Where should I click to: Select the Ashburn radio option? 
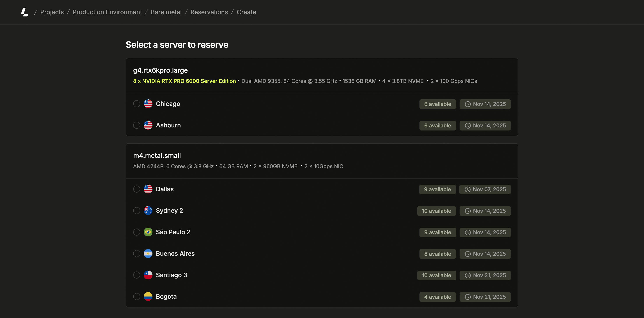[x=136, y=125]
